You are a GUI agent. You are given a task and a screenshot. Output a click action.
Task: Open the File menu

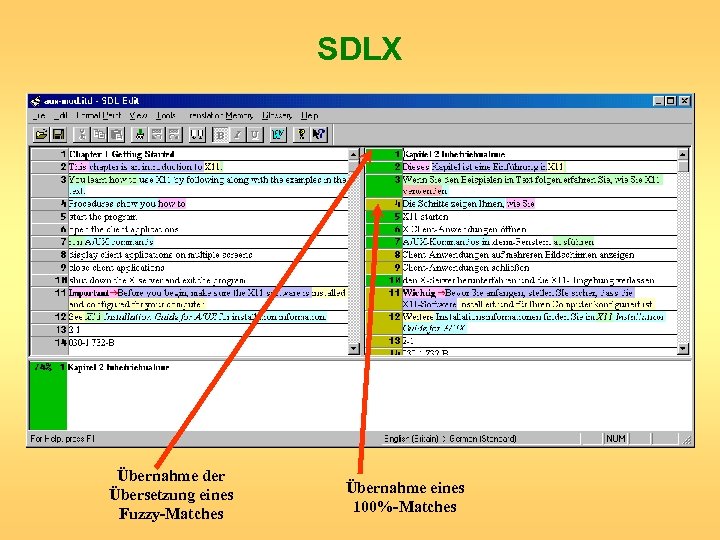click(39, 115)
